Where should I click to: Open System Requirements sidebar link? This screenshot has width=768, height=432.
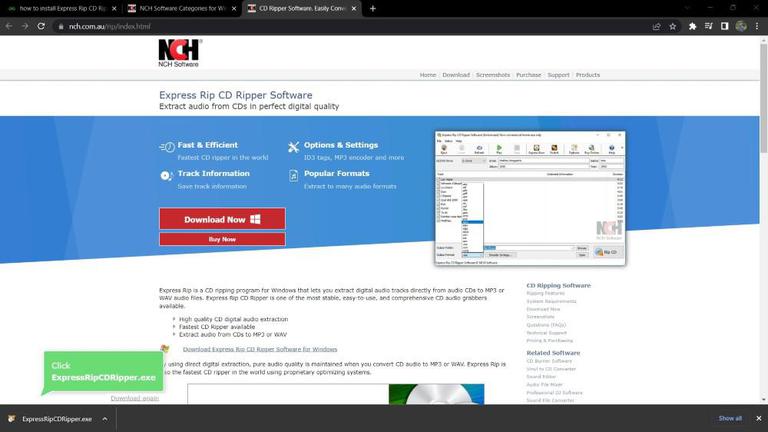tap(551, 301)
